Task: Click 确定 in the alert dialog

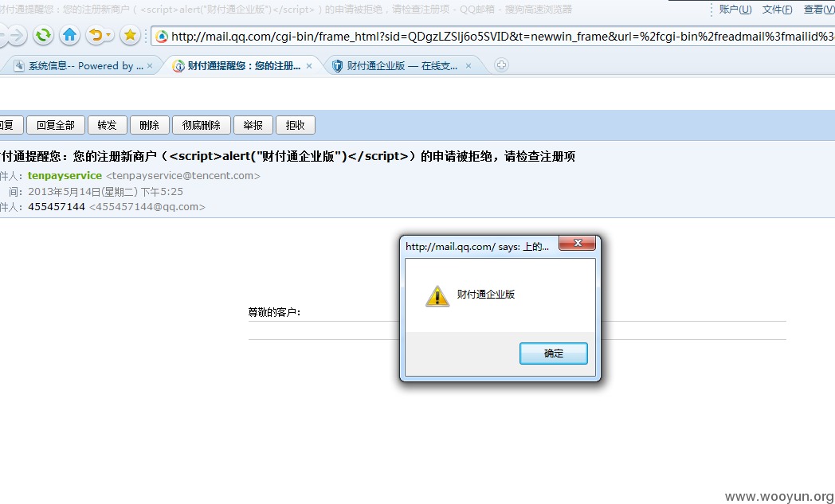Action: [x=554, y=354]
